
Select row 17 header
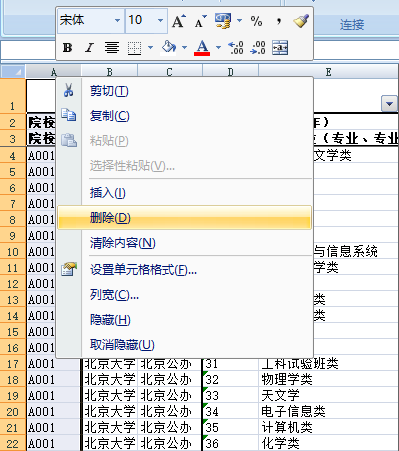click(x=13, y=363)
